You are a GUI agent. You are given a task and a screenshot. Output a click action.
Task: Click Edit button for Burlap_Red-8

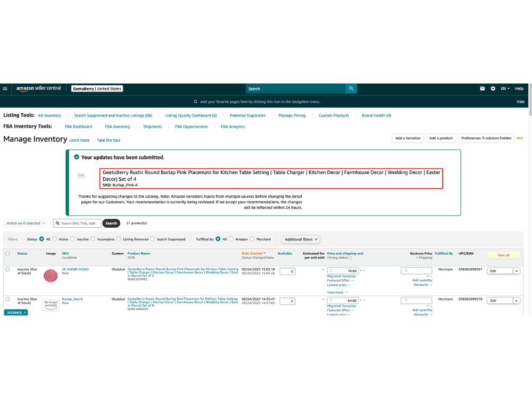(x=500, y=301)
